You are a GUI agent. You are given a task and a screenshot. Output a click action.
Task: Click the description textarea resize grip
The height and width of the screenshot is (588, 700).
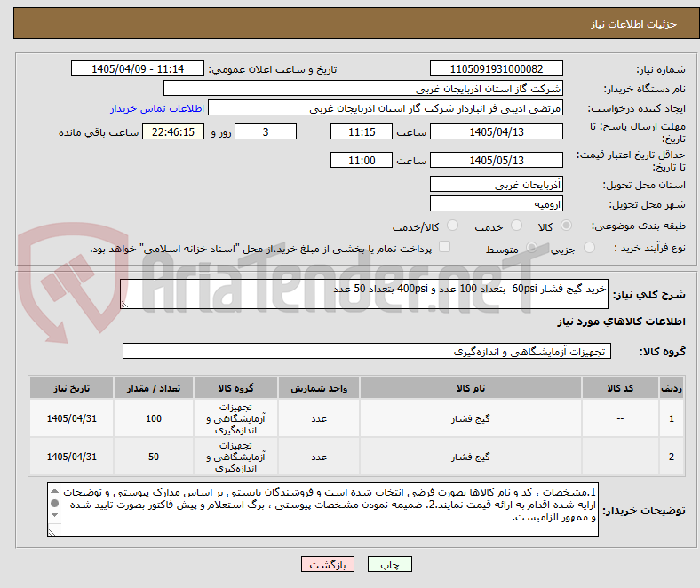[124, 305]
